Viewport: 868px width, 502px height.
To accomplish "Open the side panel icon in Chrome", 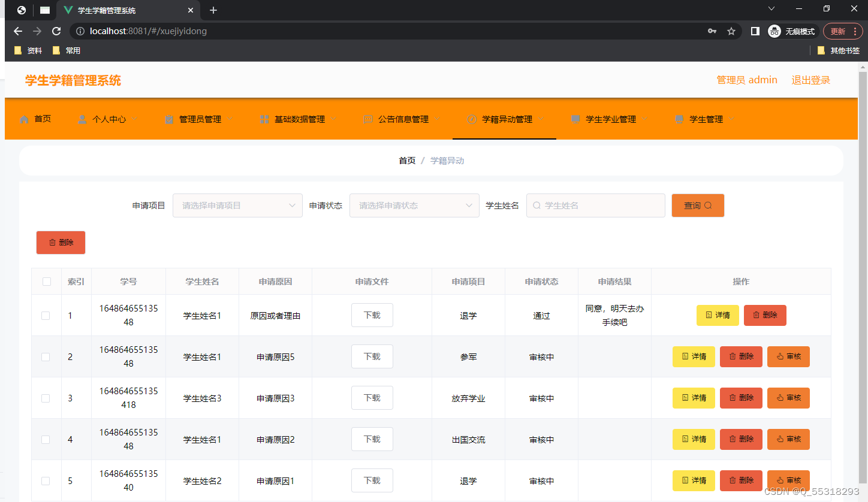I will [755, 31].
